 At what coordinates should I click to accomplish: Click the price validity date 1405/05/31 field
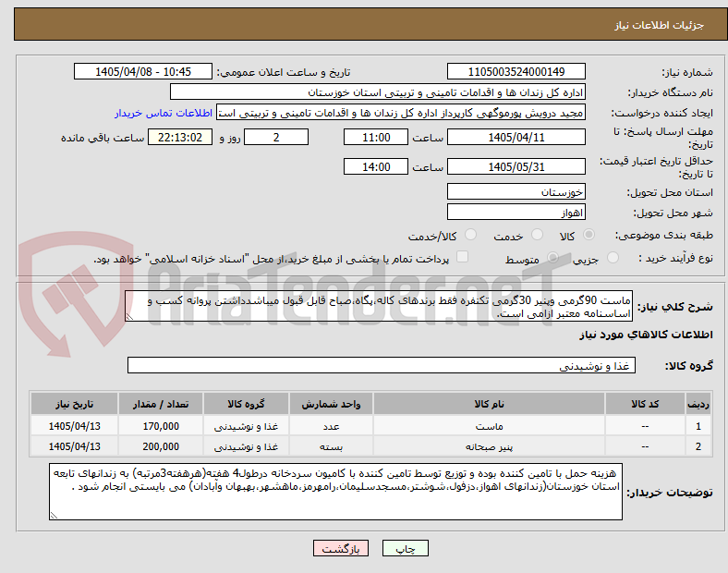pos(516,166)
